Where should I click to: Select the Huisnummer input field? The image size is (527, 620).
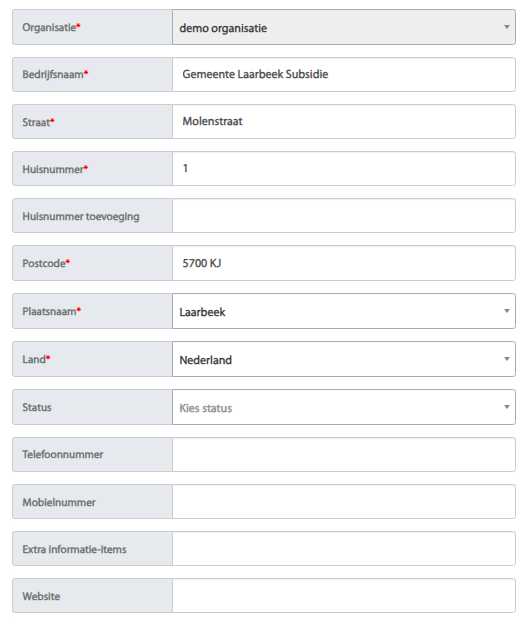(x=344, y=169)
